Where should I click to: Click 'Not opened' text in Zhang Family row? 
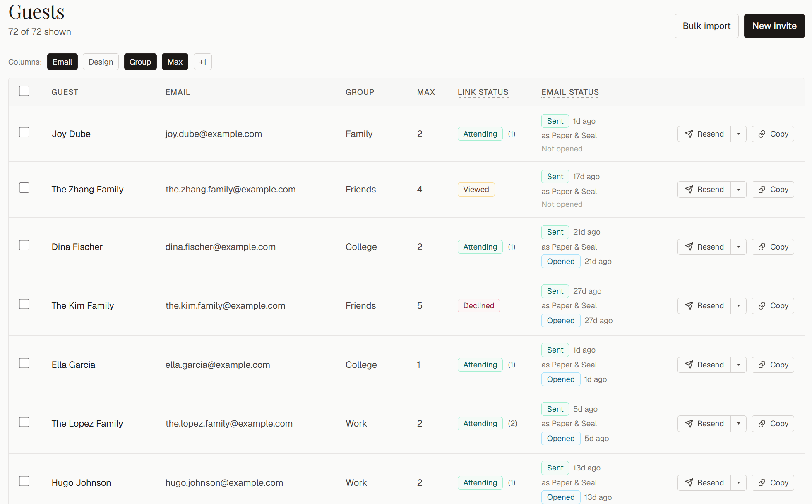(x=562, y=204)
